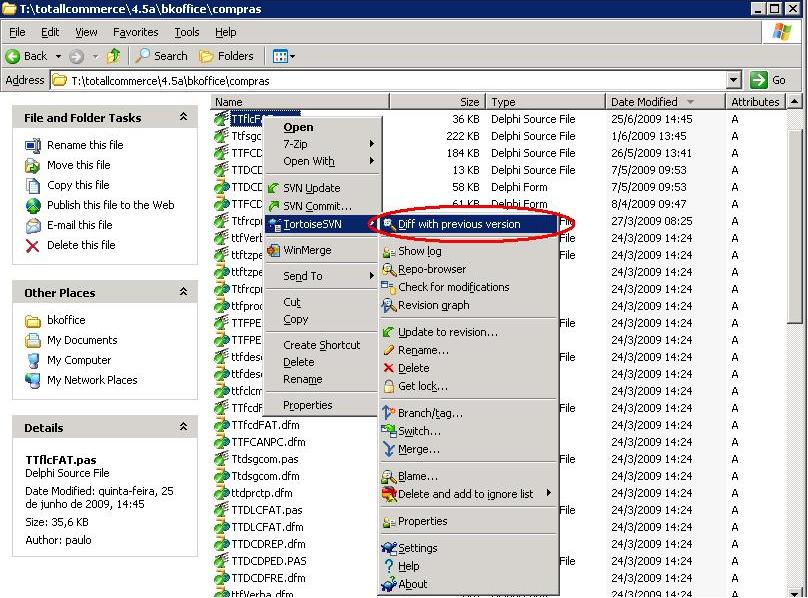This screenshot has height=598, width=808.
Task: Open the Favorites menu
Action: point(136,32)
